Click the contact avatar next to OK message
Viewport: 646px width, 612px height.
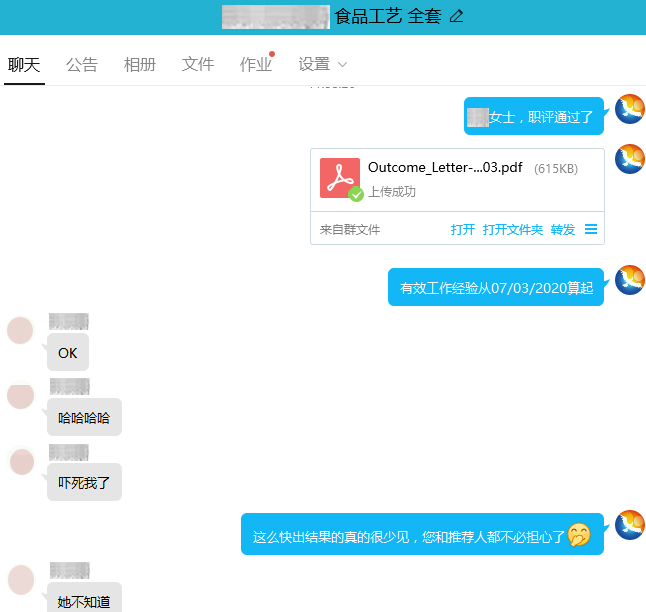coord(21,330)
